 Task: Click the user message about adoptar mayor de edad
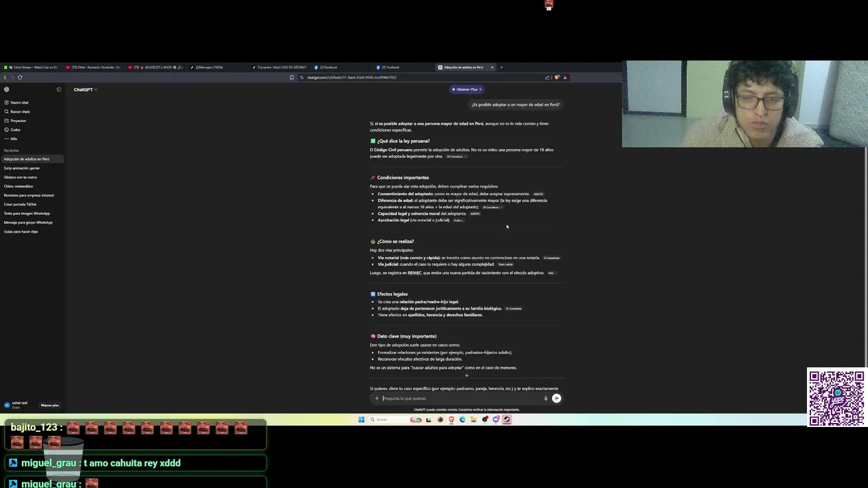(x=515, y=104)
